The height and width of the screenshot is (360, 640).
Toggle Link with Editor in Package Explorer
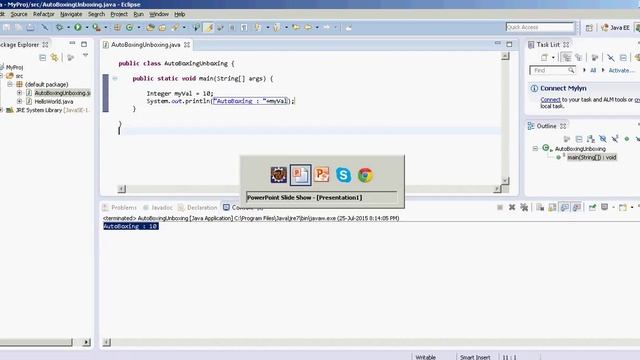click(x=54, y=58)
